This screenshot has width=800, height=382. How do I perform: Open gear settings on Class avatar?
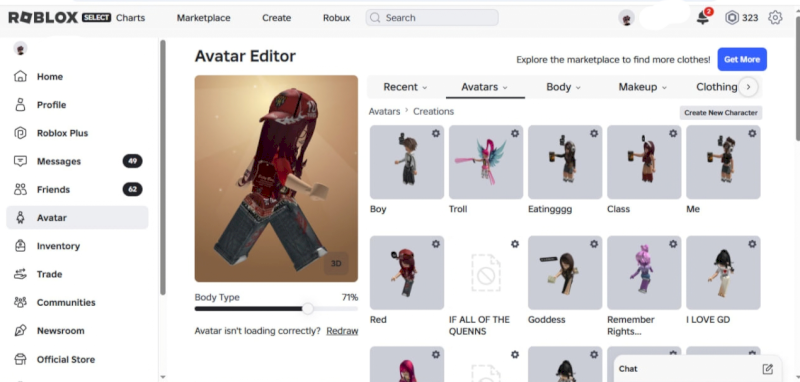tap(673, 133)
